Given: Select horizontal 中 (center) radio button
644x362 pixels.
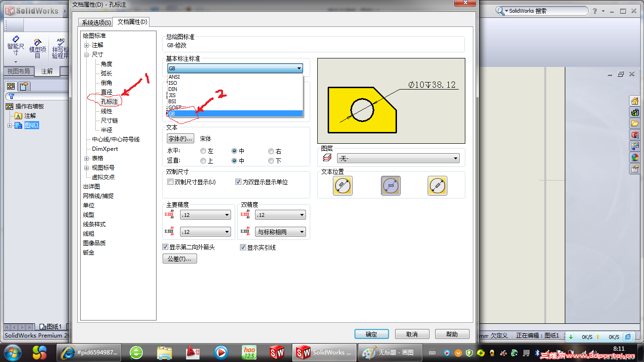Looking at the screenshot, I should (234, 151).
